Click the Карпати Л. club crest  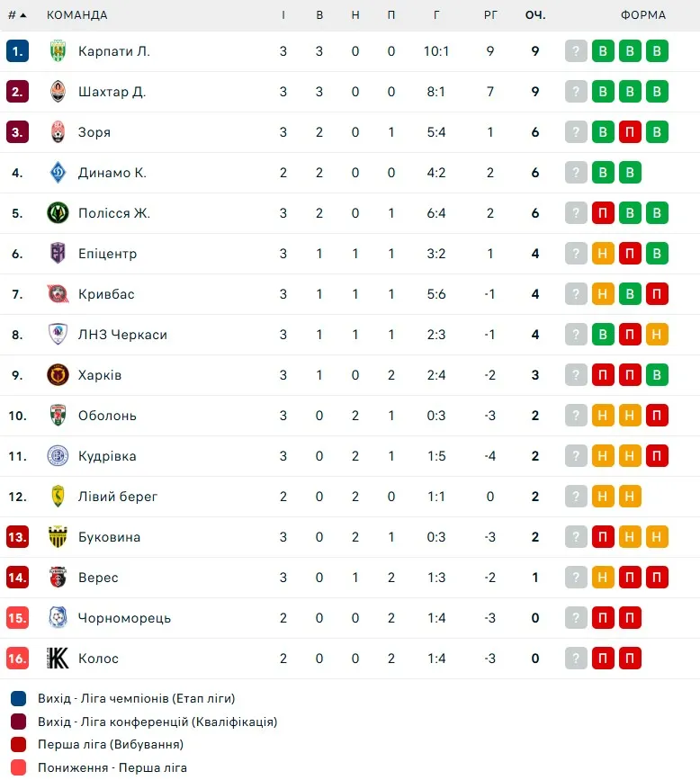pos(58,50)
